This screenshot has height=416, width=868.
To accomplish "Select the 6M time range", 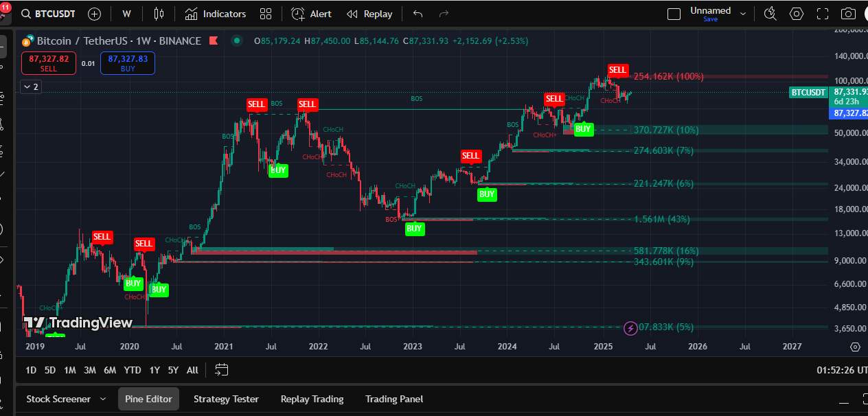I will pos(110,370).
